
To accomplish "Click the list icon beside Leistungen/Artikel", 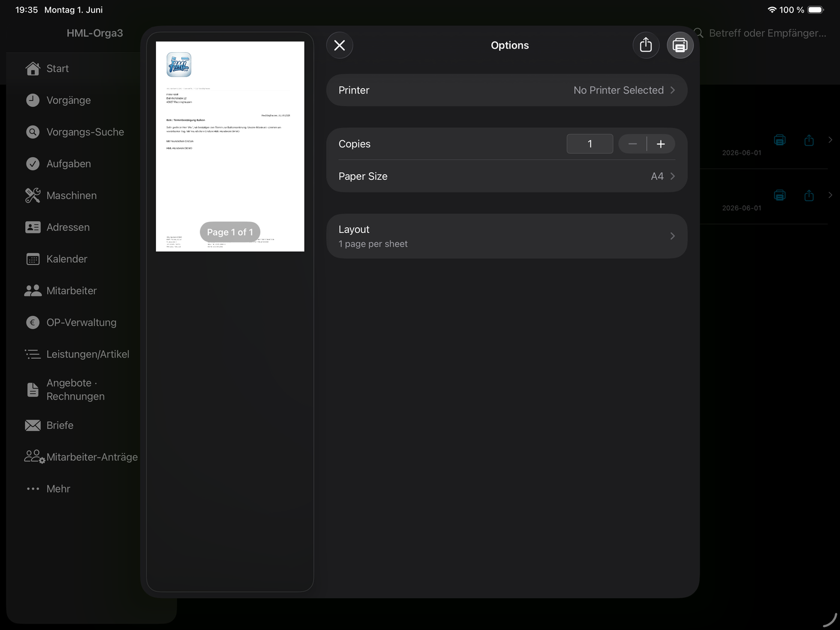I will (x=33, y=355).
